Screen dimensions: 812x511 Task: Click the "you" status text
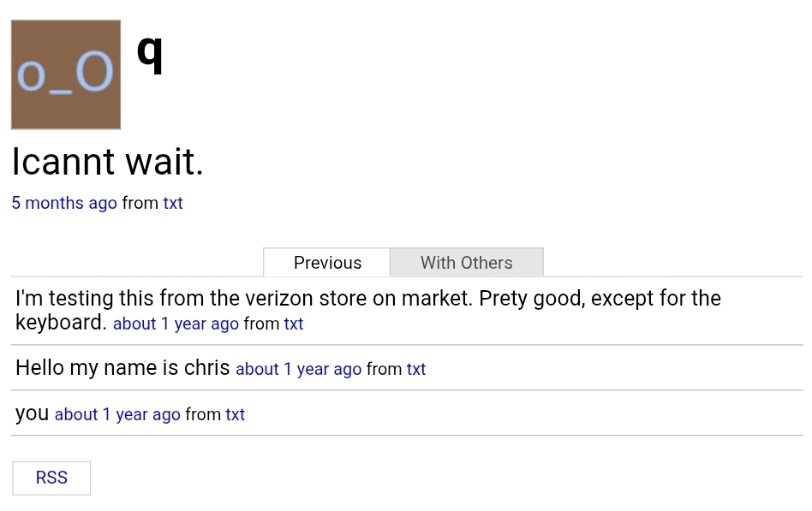(x=33, y=413)
